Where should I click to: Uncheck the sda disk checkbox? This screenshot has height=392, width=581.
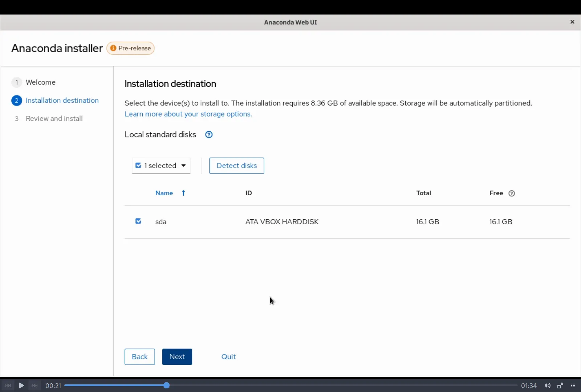(138, 221)
